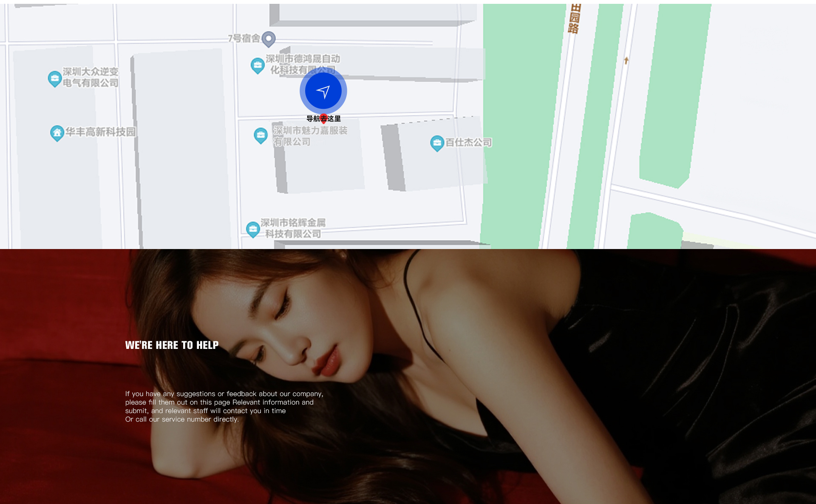
Task: Click the 百仕杰公司 briefcase marker icon
Action: (437, 143)
